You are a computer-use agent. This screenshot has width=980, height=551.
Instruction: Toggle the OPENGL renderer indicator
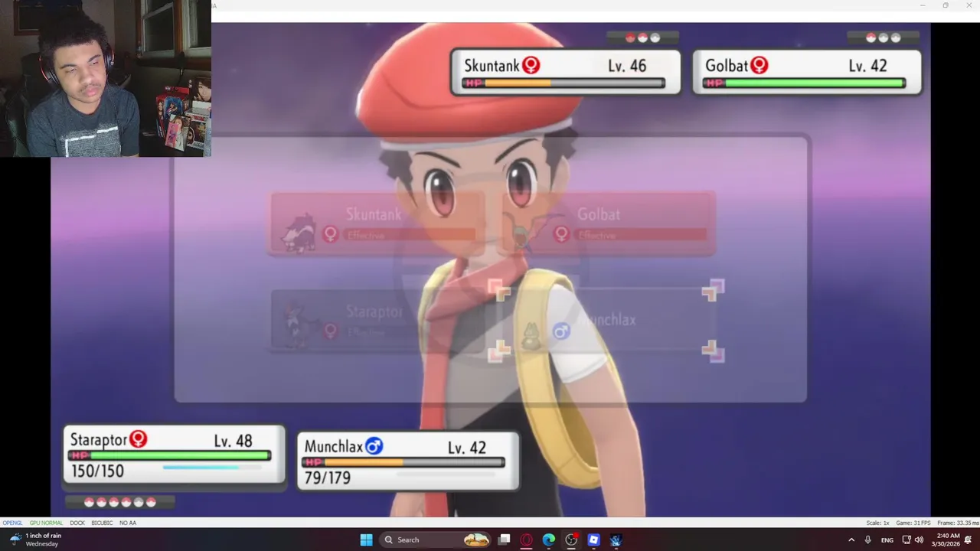[12, 523]
